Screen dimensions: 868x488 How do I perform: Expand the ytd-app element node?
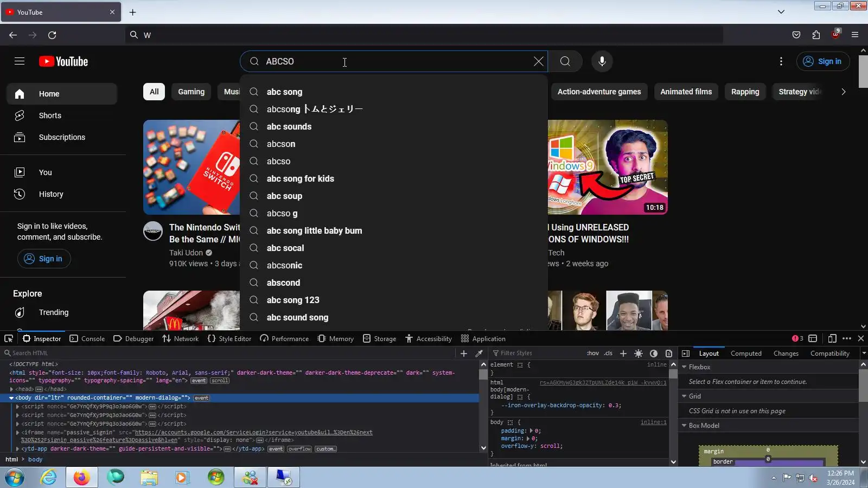(x=17, y=449)
